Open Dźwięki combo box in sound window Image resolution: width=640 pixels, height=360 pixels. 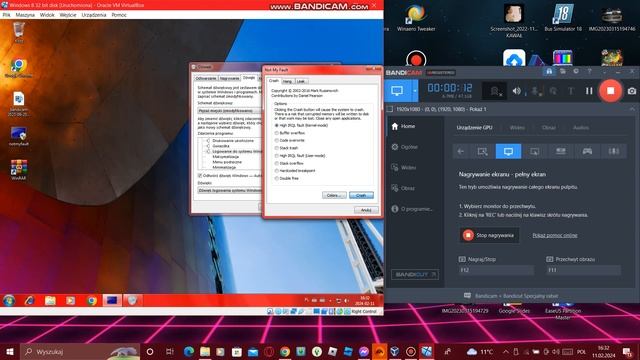229,191
